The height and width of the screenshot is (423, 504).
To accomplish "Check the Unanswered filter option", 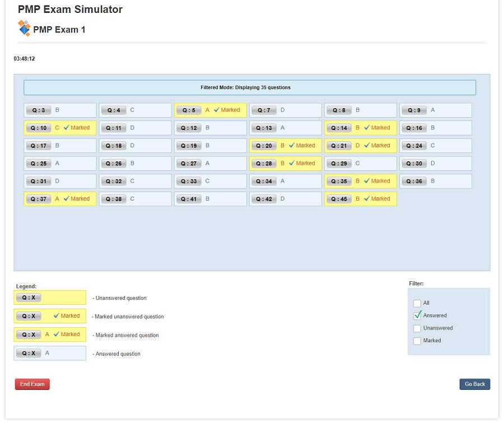I will tap(417, 328).
